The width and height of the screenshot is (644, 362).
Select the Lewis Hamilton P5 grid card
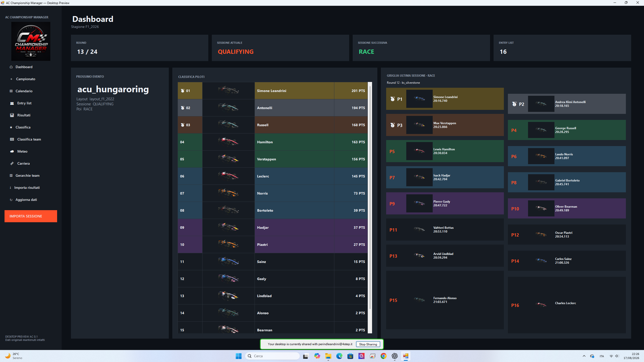click(x=445, y=151)
